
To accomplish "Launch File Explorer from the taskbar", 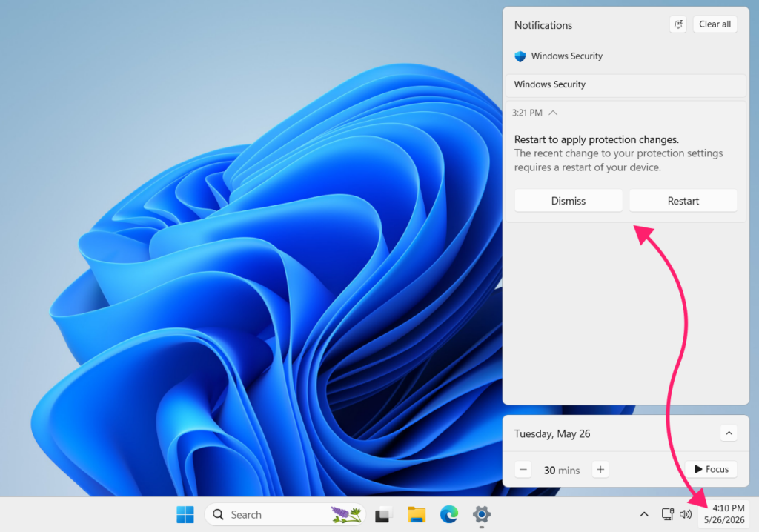I will coord(417,514).
